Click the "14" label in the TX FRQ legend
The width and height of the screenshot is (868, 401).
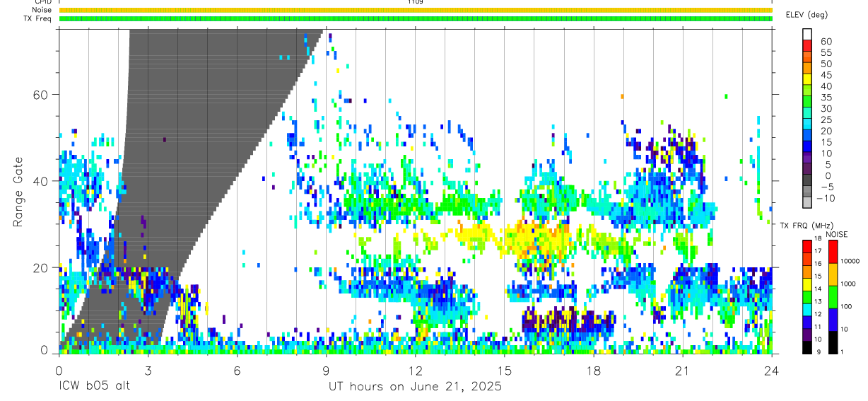pos(816,289)
